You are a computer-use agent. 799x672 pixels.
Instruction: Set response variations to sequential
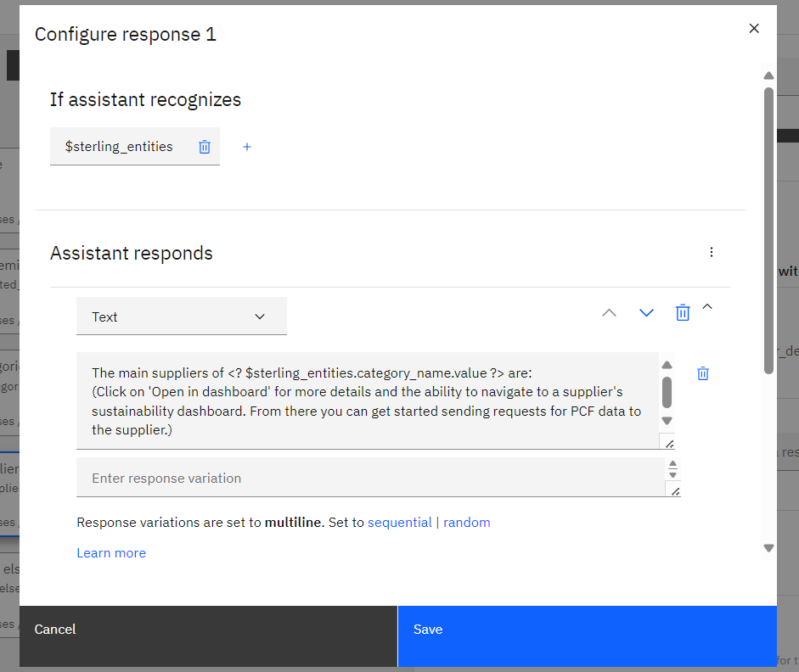[x=399, y=523]
